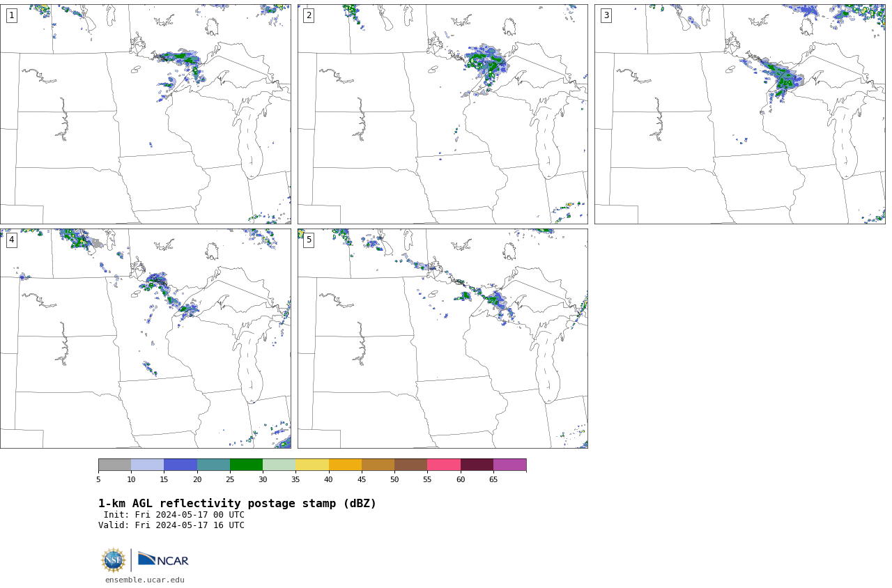The width and height of the screenshot is (892, 588).
Task: Open ensemble member 2 reflectivity map
Action: [x=443, y=114]
